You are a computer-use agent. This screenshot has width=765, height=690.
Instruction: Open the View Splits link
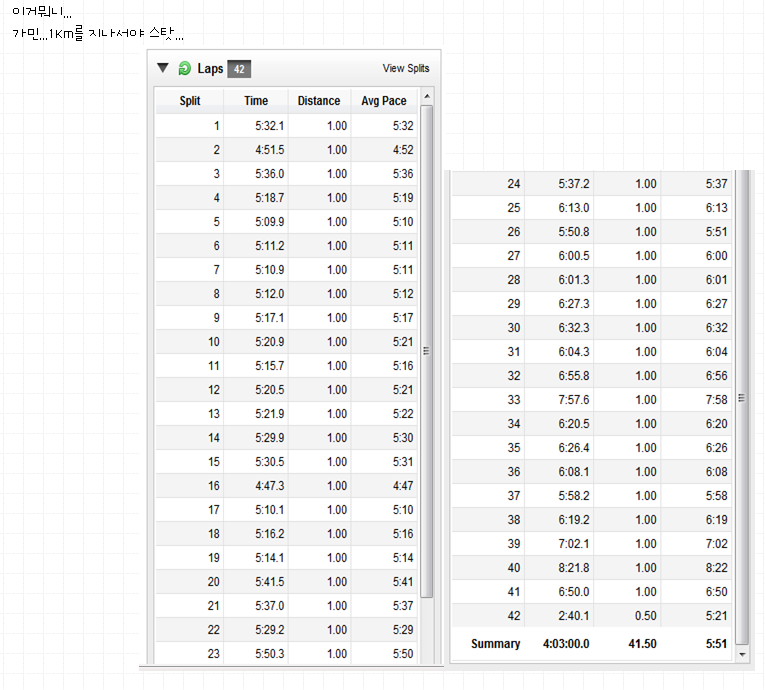(x=405, y=69)
